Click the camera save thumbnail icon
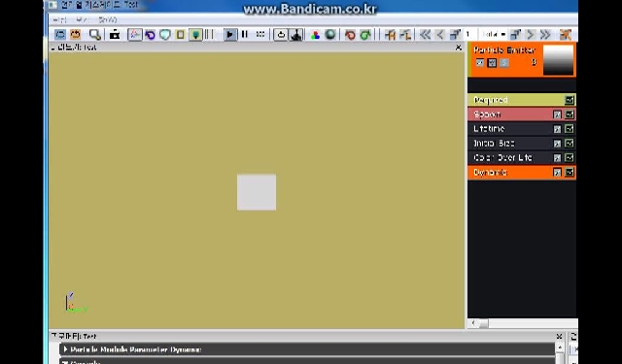Image resolution: width=622 pixels, height=364 pixels. point(115,35)
